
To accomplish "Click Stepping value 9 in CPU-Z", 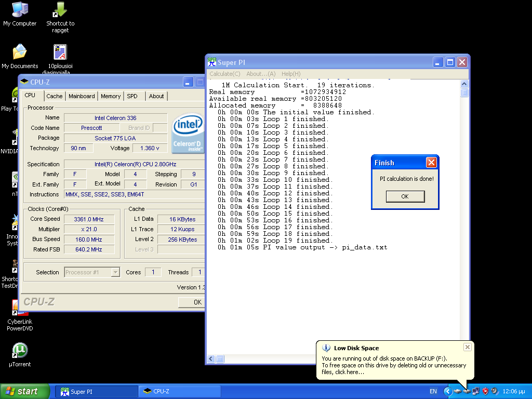I will coord(193,174).
